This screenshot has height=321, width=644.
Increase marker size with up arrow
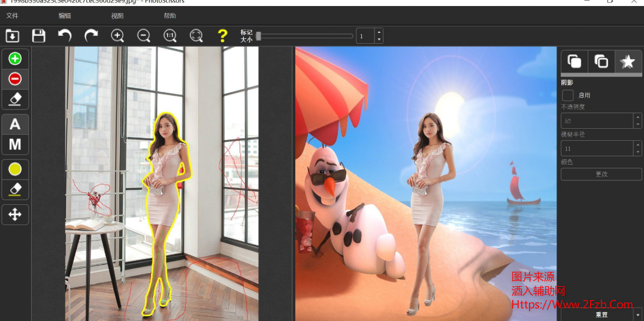(x=379, y=32)
